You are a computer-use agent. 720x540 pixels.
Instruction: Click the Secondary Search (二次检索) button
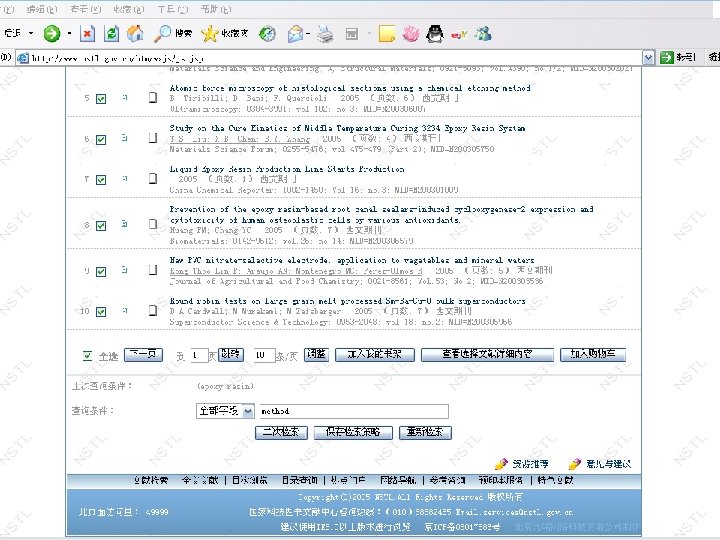point(281,433)
